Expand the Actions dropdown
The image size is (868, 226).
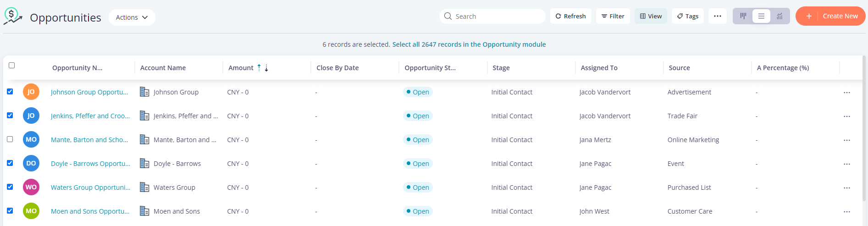132,17
